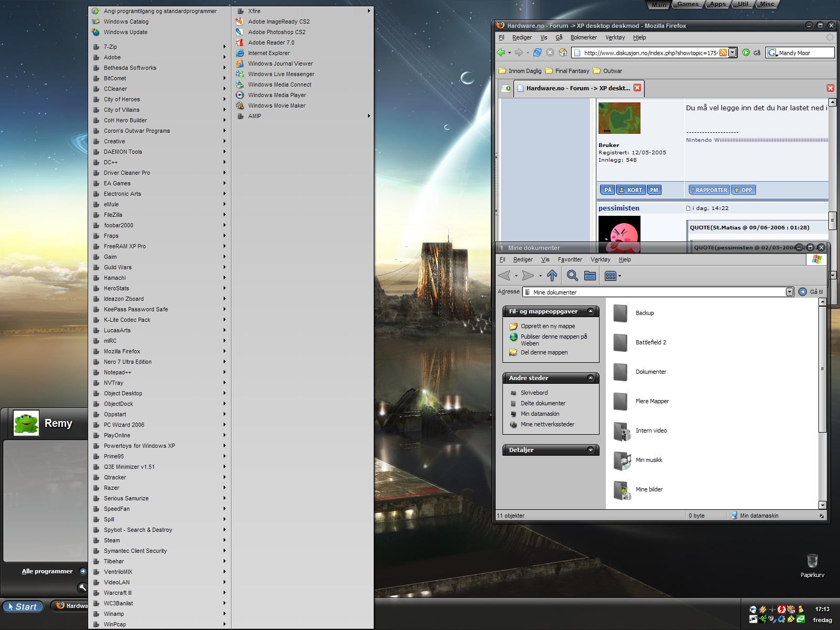Click the Explorer file list scroll down arrow

tap(822, 505)
